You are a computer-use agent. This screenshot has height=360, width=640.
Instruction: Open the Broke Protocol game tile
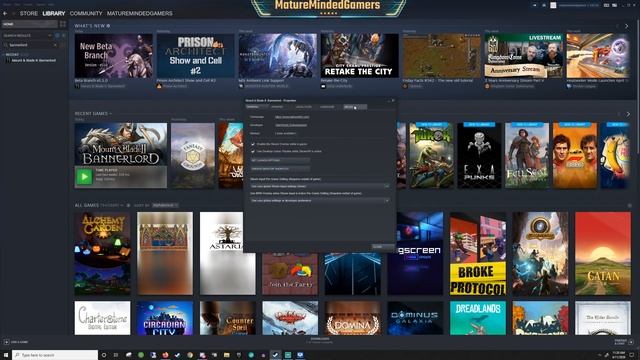click(478, 253)
